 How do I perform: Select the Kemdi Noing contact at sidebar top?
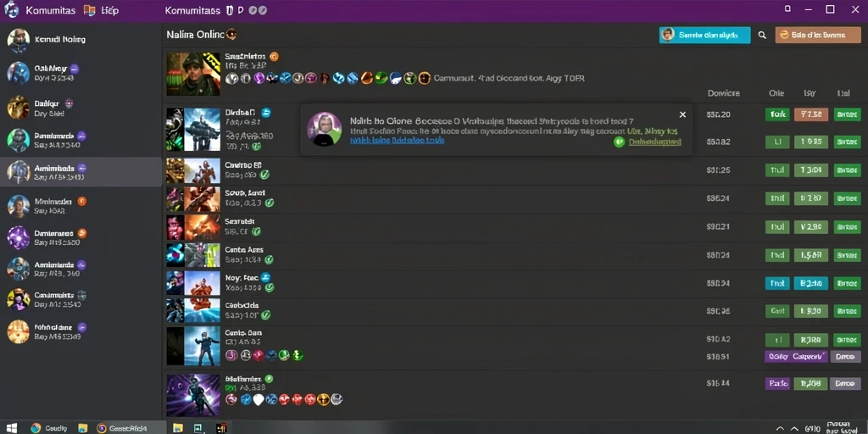pos(81,40)
